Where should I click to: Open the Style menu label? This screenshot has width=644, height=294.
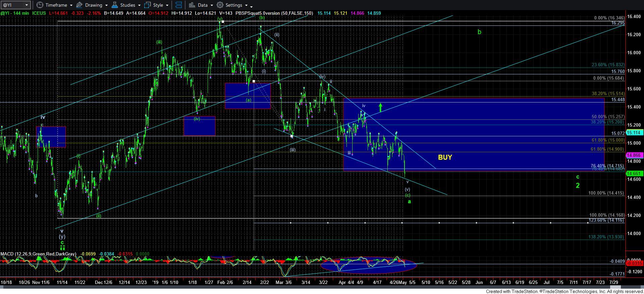pos(158,5)
